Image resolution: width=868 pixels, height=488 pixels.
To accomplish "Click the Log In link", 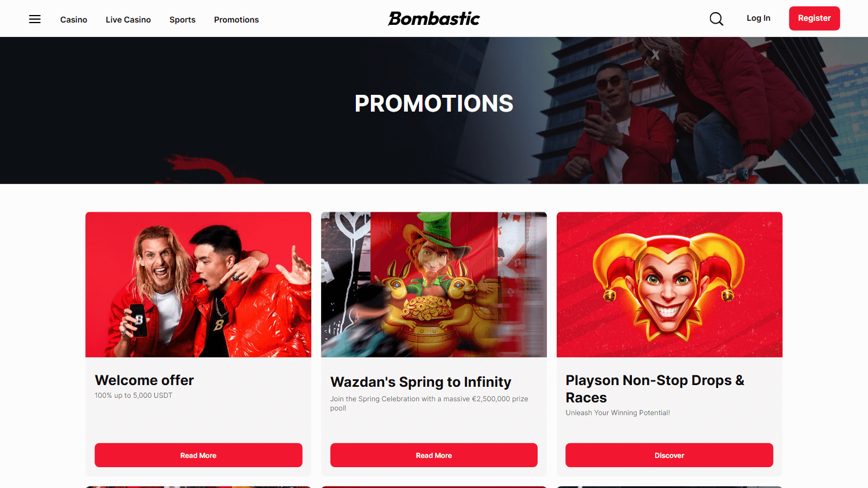I will pyautogui.click(x=758, y=18).
